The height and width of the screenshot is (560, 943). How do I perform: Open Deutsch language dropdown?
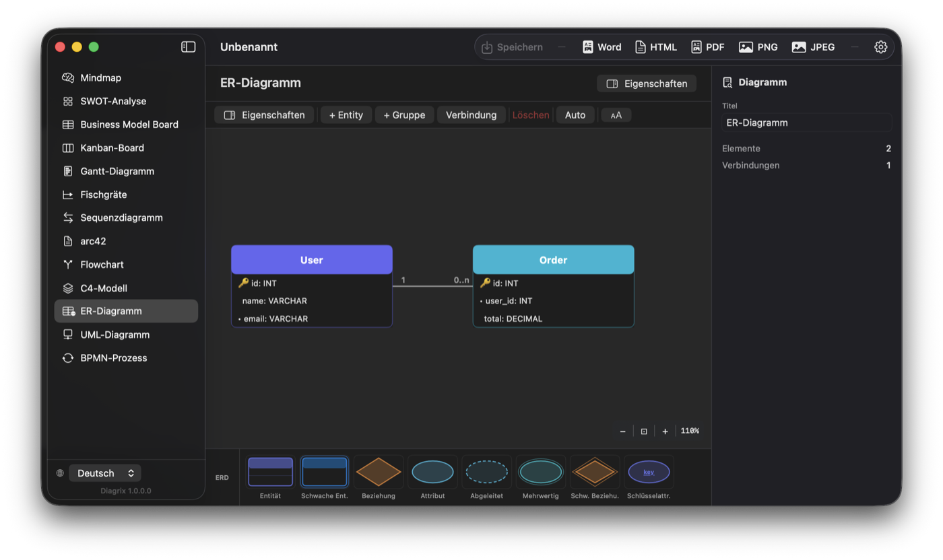[105, 473]
